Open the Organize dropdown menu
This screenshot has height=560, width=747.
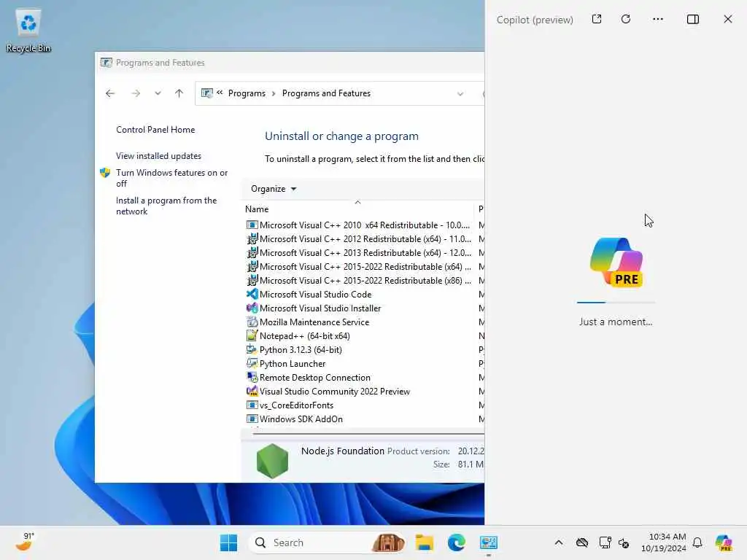[x=274, y=189]
